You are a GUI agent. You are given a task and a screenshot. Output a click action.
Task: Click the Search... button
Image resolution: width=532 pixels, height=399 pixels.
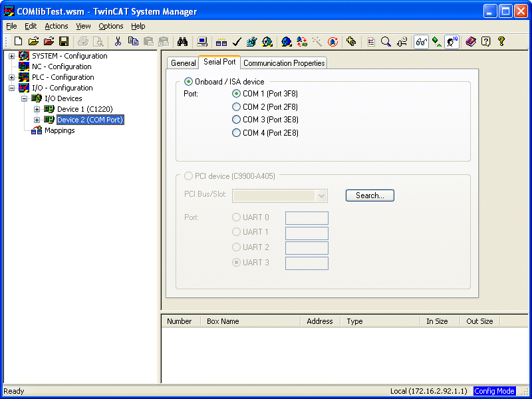[370, 196]
